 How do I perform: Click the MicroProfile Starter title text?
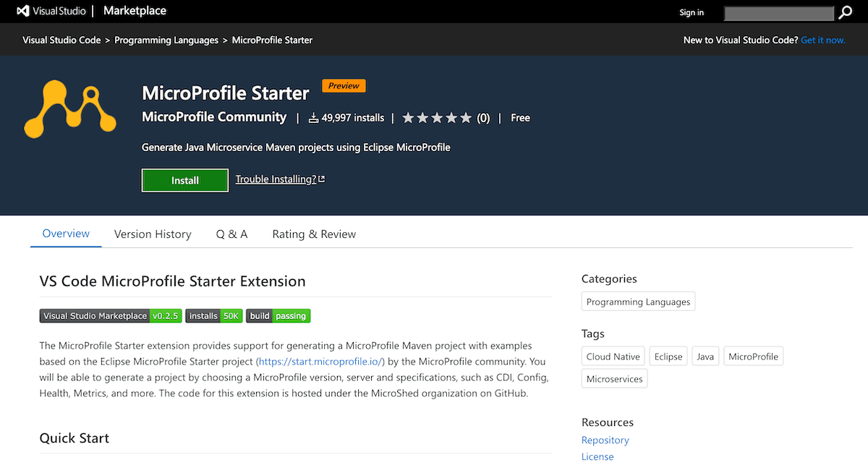(226, 93)
